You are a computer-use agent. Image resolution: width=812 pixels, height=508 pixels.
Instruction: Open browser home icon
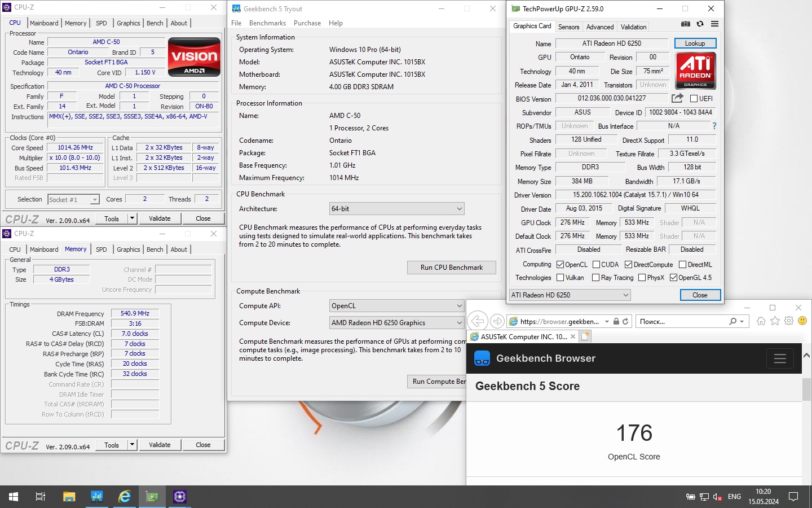[761, 321]
